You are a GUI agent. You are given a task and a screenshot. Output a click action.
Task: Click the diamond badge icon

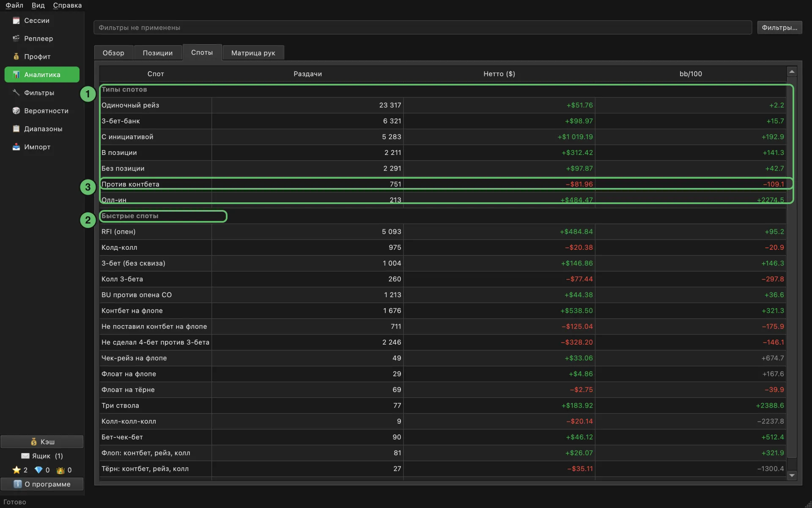[38, 470]
